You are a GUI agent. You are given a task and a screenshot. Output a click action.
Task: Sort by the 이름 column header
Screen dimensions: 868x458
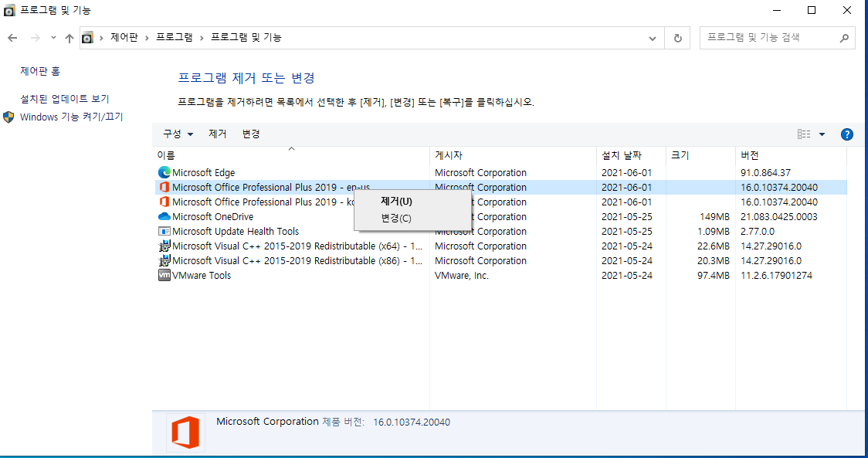[291, 155]
